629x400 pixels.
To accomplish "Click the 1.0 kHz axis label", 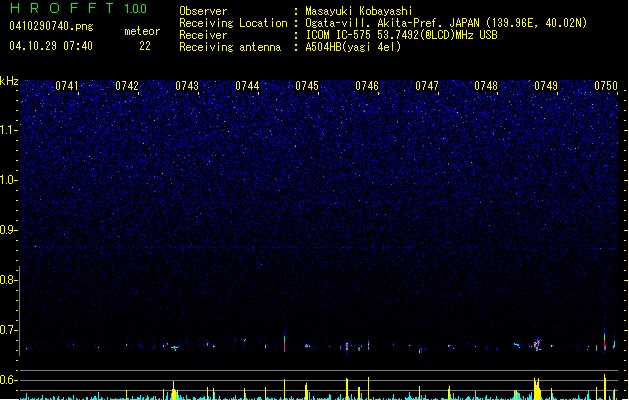I will pyautogui.click(x=9, y=180).
